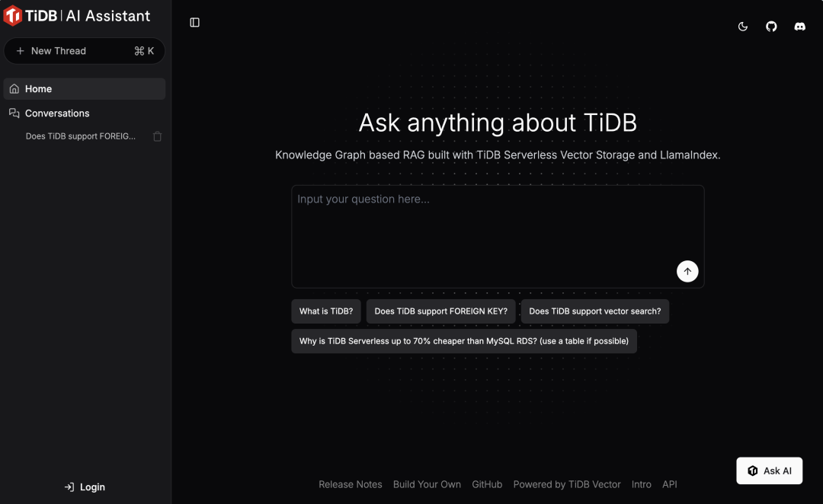The height and width of the screenshot is (504, 823).
Task: Start a New Thread
Action: [x=85, y=51]
